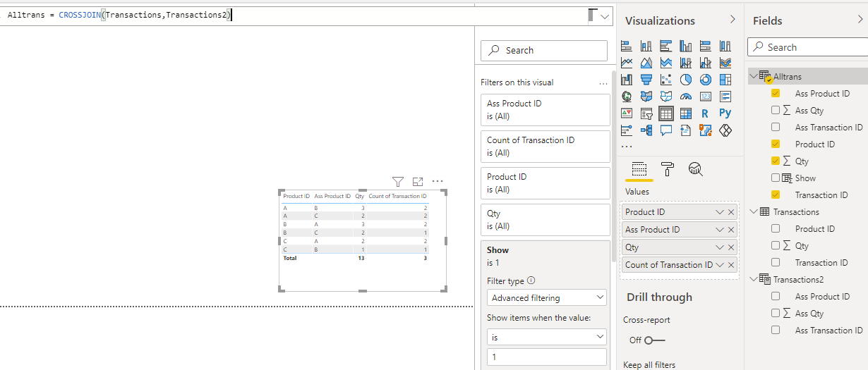Click the Filters pane Search box

(544, 50)
